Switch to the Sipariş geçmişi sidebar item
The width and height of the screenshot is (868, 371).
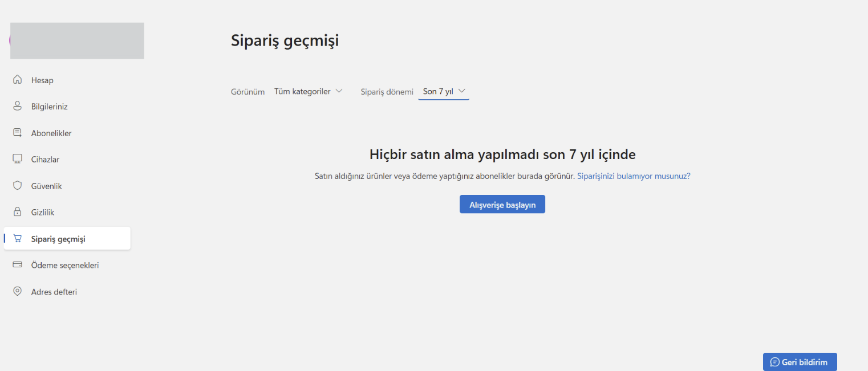(57, 238)
